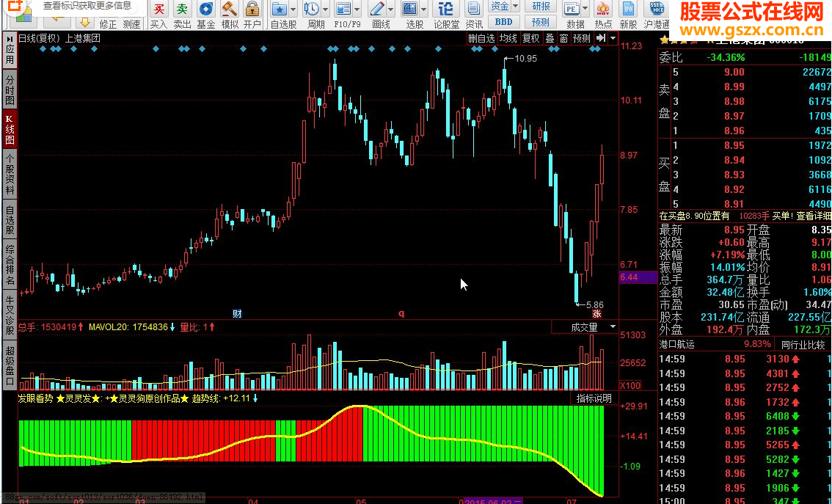Click the 指标说明 indicator description button

pyautogui.click(x=594, y=398)
